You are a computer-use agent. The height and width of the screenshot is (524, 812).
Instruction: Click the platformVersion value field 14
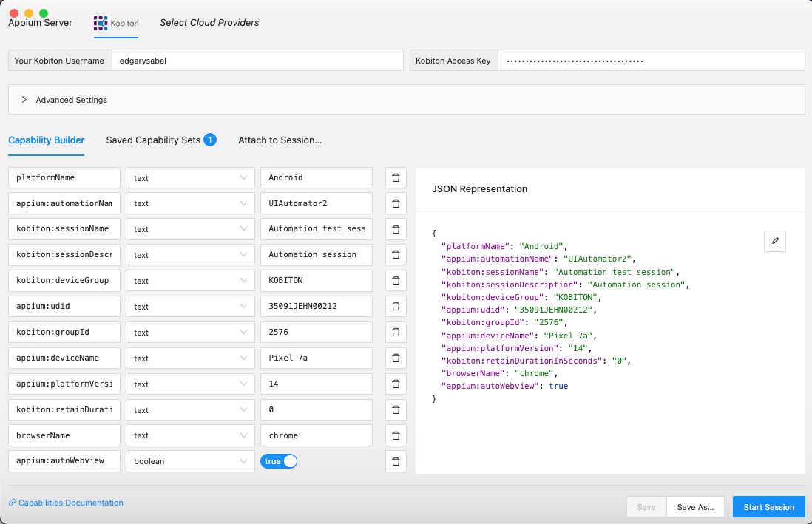[x=317, y=384]
